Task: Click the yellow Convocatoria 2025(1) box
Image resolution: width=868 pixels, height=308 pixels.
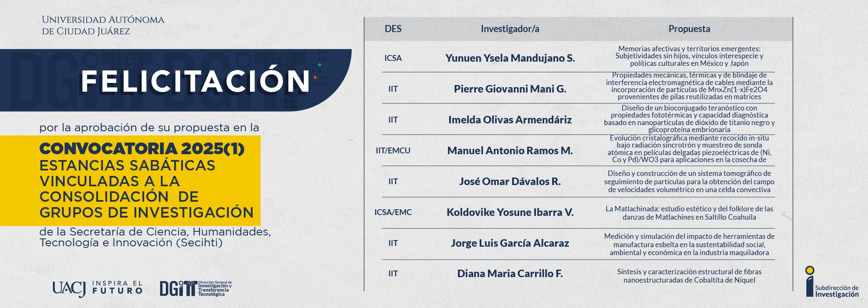Action: pos(130,180)
